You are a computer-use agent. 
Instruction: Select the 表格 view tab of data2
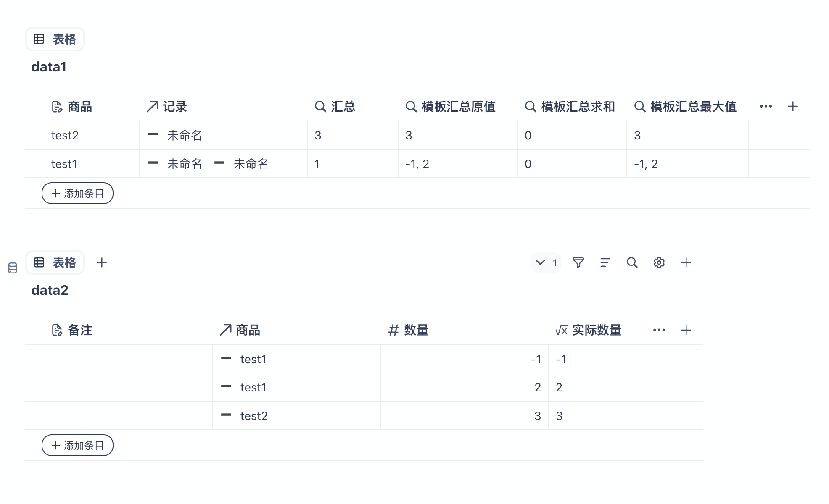55,262
